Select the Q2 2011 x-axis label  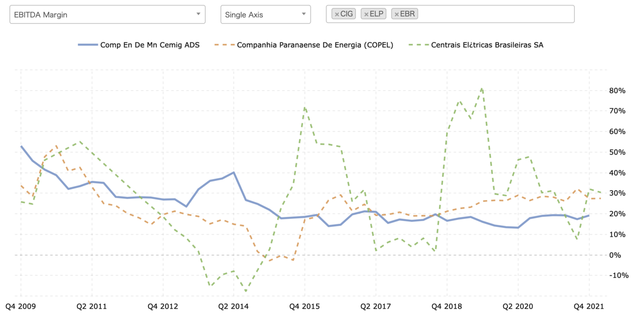[x=92, y=306]
